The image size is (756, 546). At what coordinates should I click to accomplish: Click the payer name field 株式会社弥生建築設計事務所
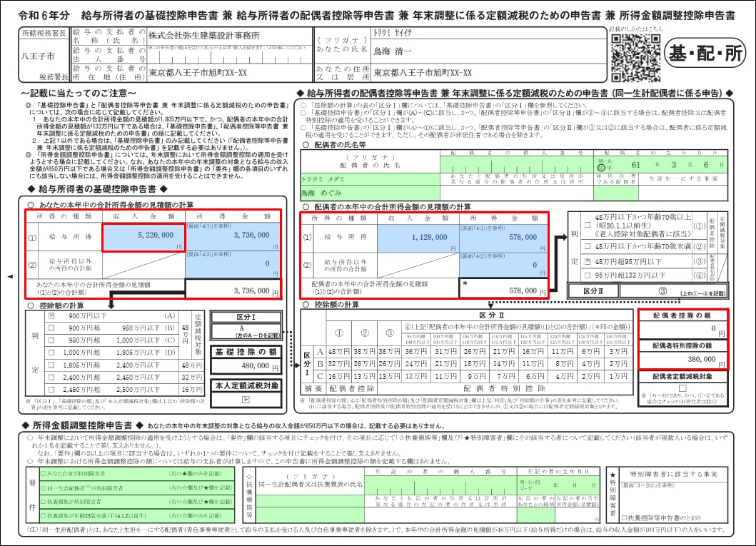[230, 36]
